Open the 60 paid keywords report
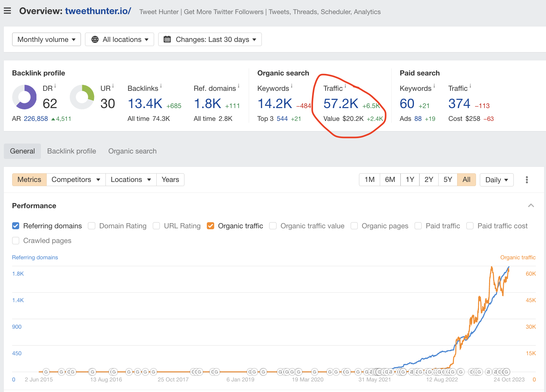 [407, 104]
